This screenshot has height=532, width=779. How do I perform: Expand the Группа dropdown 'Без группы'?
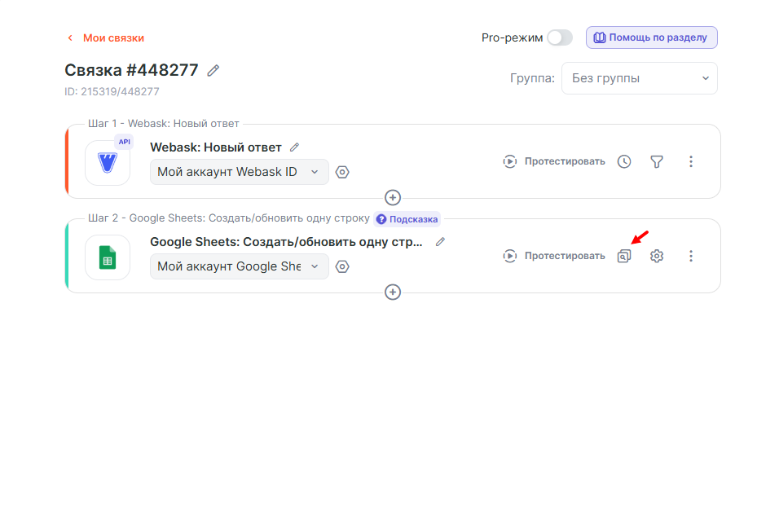coord(639,78)
